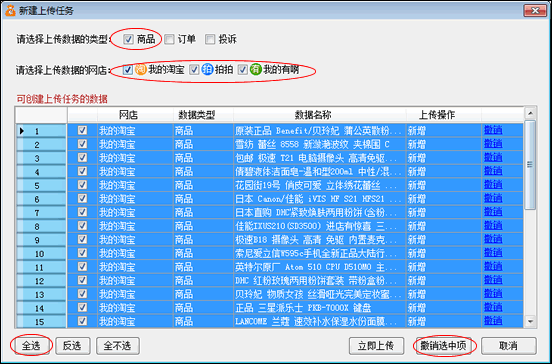This screenshot has height=364, width=552.
Task: Click 全不选 button to deselect all
Action: [118, 346]
